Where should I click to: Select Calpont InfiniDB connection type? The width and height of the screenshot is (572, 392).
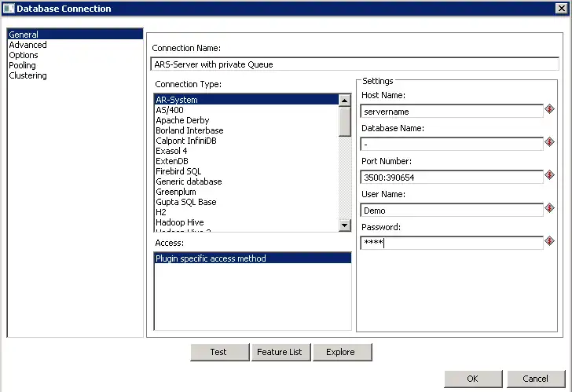247,141
